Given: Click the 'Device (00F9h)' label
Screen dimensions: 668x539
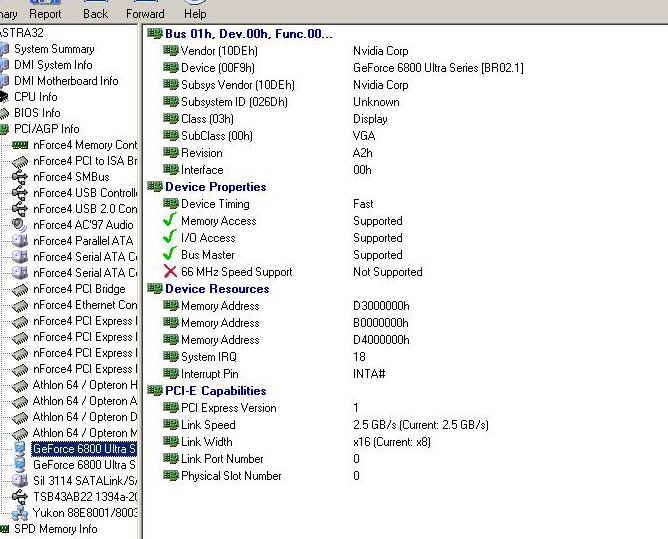Looking at the screenshot, I should (x=218, y=68).
